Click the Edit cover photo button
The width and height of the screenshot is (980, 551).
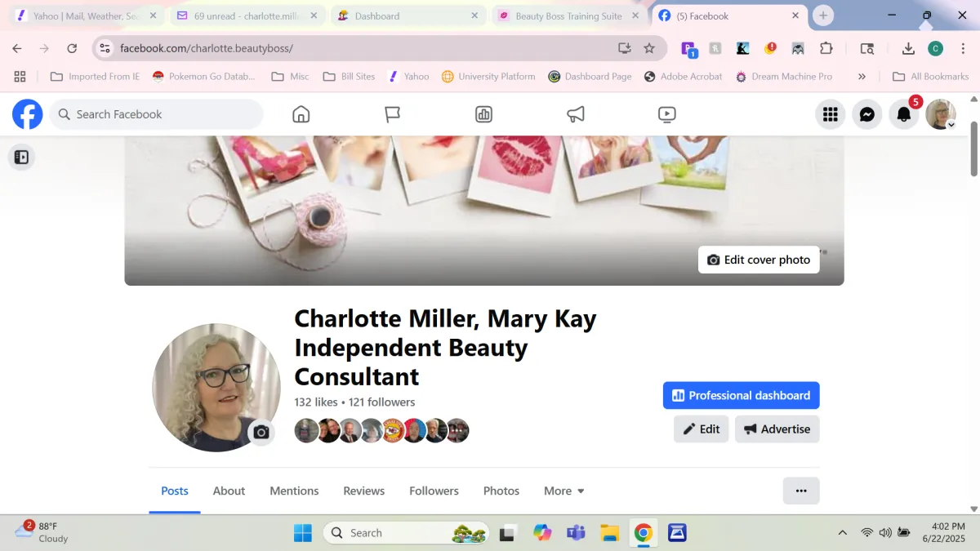(x=759, y=260)
